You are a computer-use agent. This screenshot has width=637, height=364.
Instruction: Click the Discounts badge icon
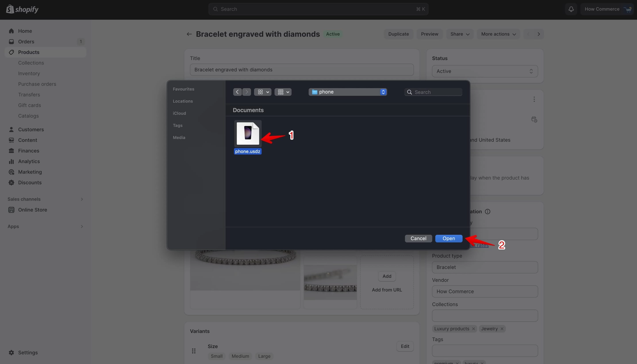tap(11, 183)
